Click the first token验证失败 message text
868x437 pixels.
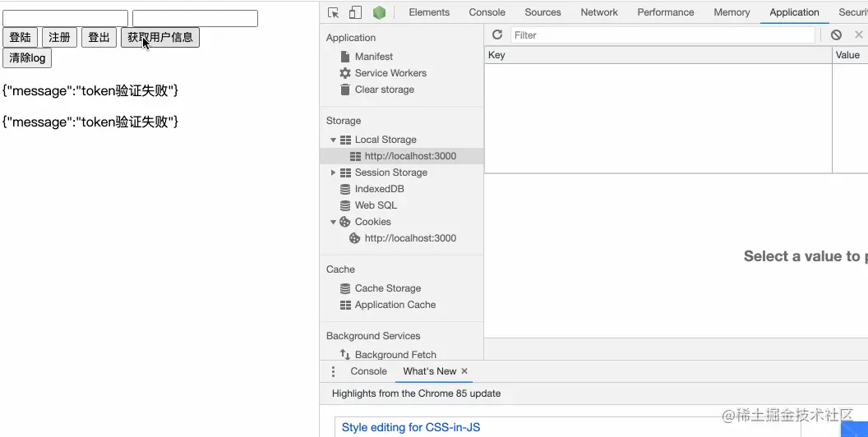click(90, 90)
